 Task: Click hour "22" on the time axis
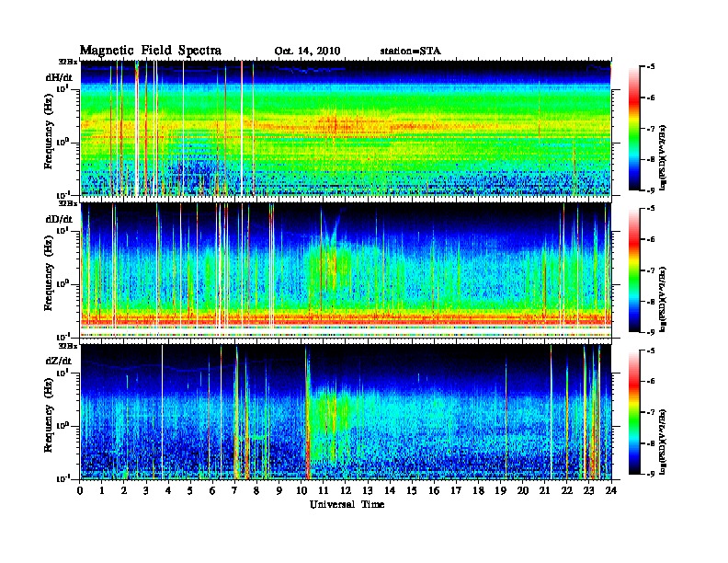566,490
